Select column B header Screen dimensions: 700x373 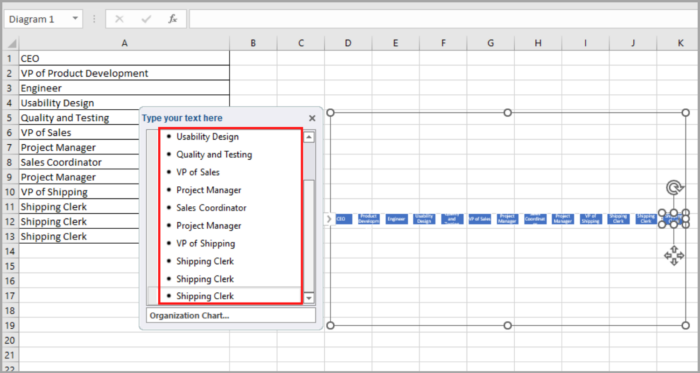tap(253, 43)
